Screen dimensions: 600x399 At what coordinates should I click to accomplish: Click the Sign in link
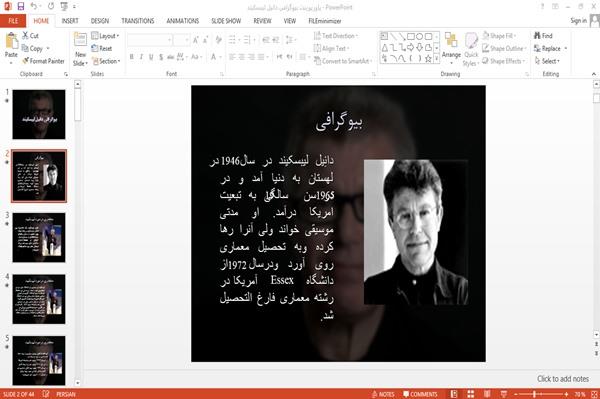tap(578, 21)
